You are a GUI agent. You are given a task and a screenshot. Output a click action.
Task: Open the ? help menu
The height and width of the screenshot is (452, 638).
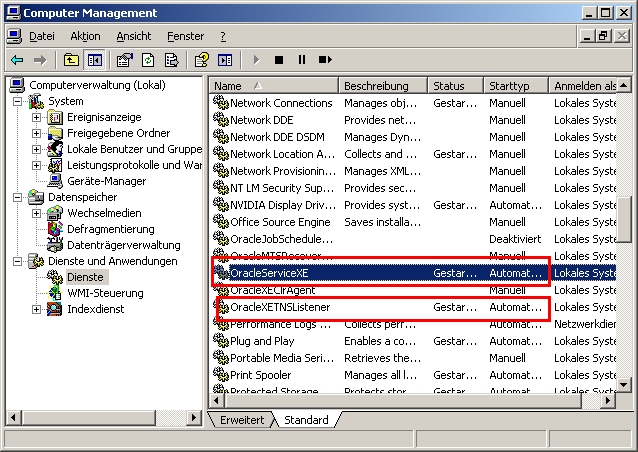[x=223, y=36]
